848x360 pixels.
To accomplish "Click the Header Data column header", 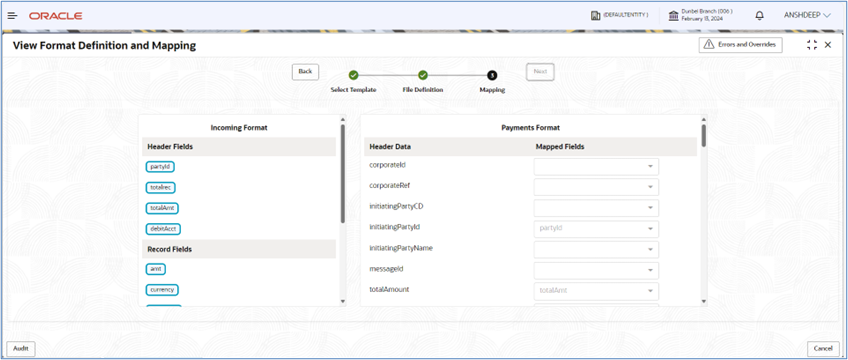I will (x=390, y=146).
